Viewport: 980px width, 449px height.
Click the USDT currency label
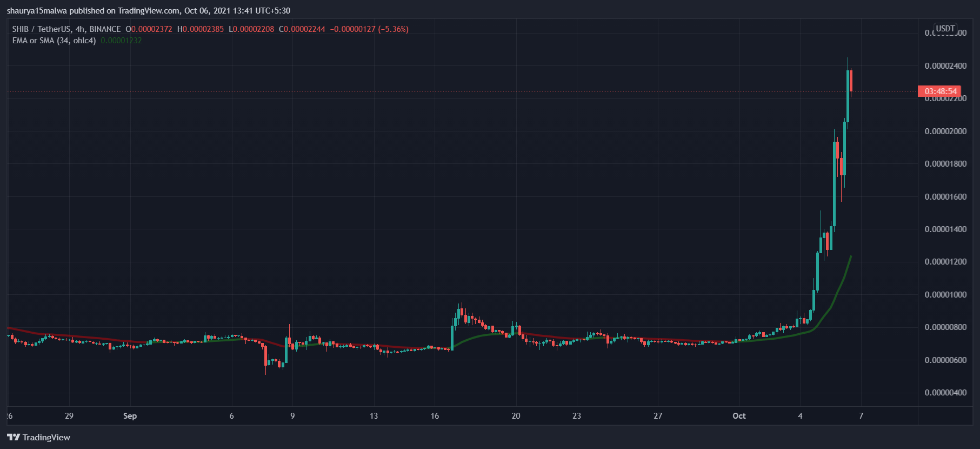945,29
